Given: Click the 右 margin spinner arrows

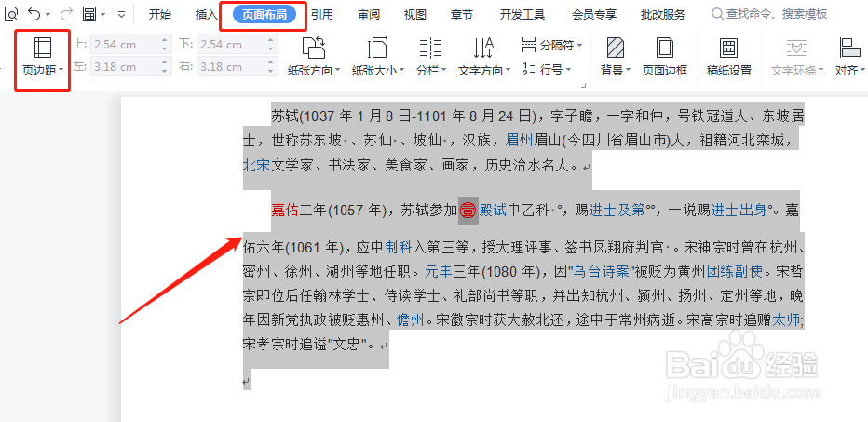Looking at the screenshot, I should (x=271, y=67).
